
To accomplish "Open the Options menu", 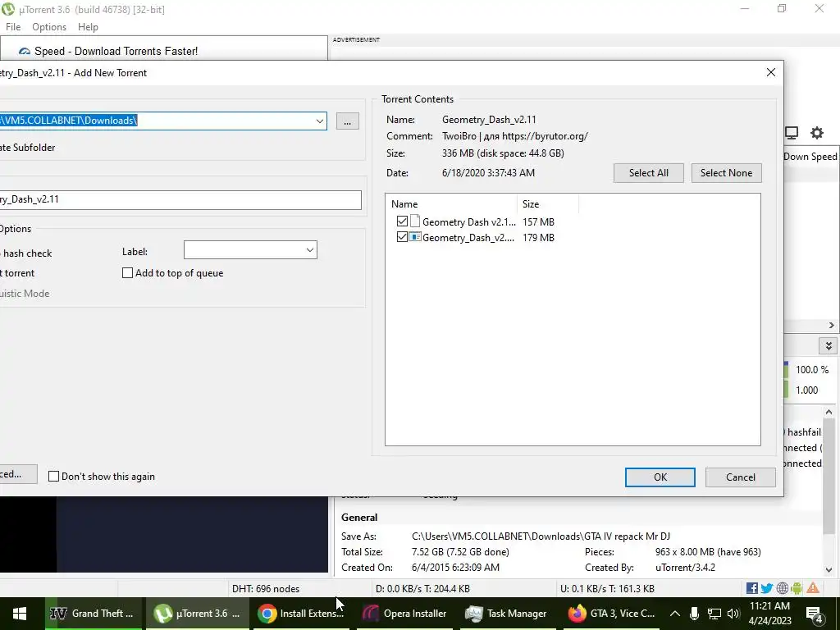I will [x=49, y=27].
